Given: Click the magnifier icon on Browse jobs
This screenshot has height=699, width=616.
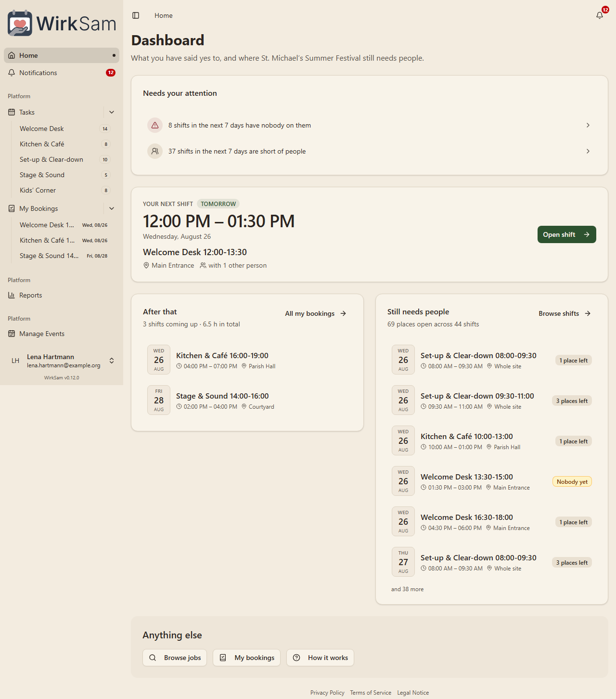Looking at the screenshot, I should pyautogui.click(x=153, y=658).
